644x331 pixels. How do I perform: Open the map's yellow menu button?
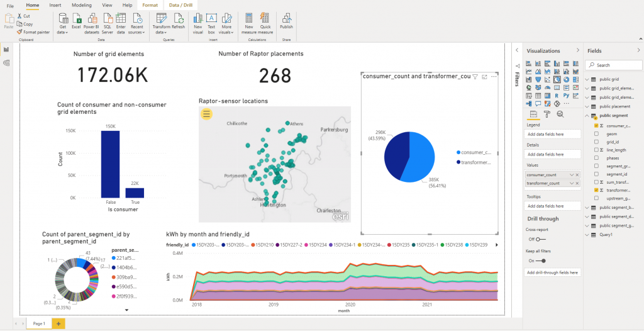tap(206, 114)
